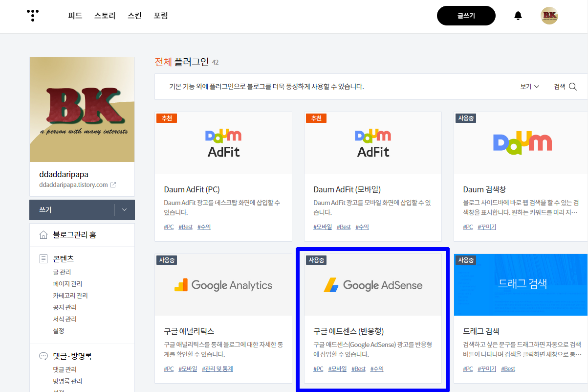Open the 구글 애널리틱스 plugin title
The image size is (588, 392).
189,331
